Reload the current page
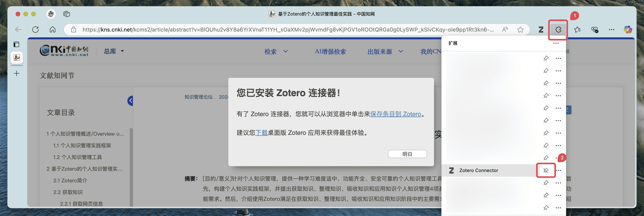The width and height of the screenshot is (644, 216). (x=35, y=29)
